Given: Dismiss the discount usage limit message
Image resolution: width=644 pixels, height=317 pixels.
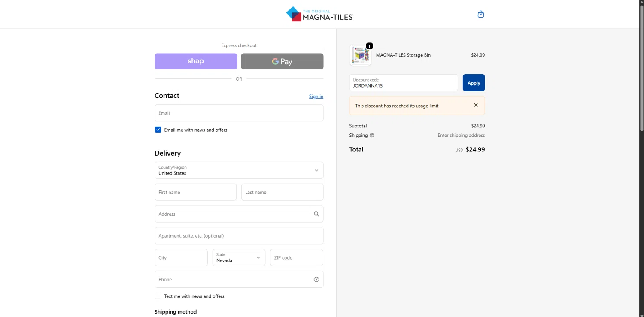Looking at the screenshot, I should click(476, 105).
